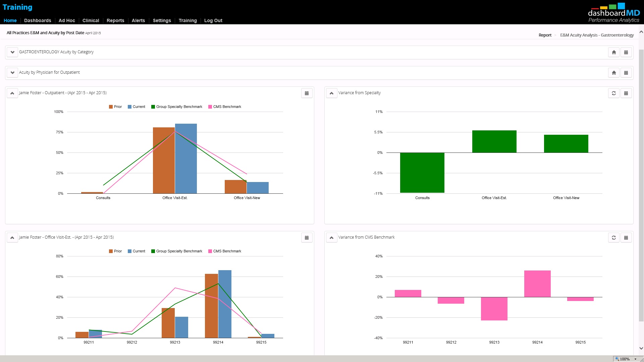The width and height of the screenshot is (644, 362).
Task: Open the Clinical menu
Action: (x=91, y=20)
